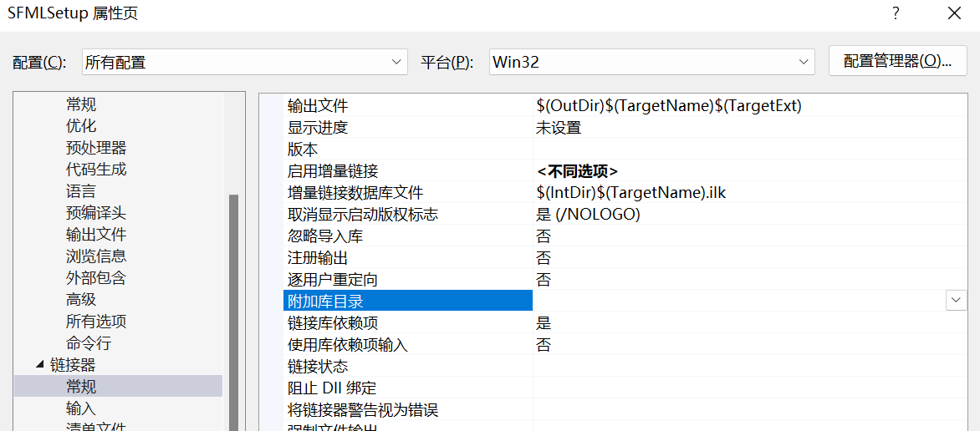980x431 pixels.
Task: Click the $(IntDir)$(TargetName).ilk value
Action: (630, 192)
